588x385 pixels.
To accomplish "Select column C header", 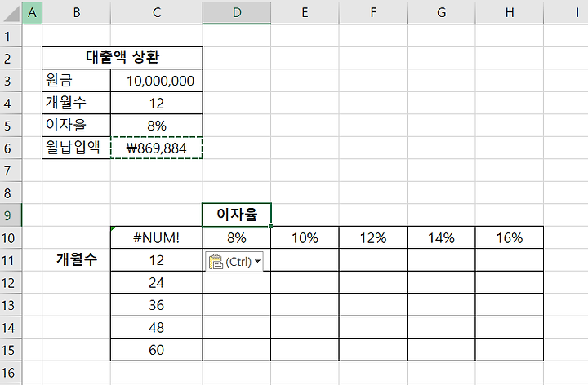I will pyautogui.click(x=156, y=13).
